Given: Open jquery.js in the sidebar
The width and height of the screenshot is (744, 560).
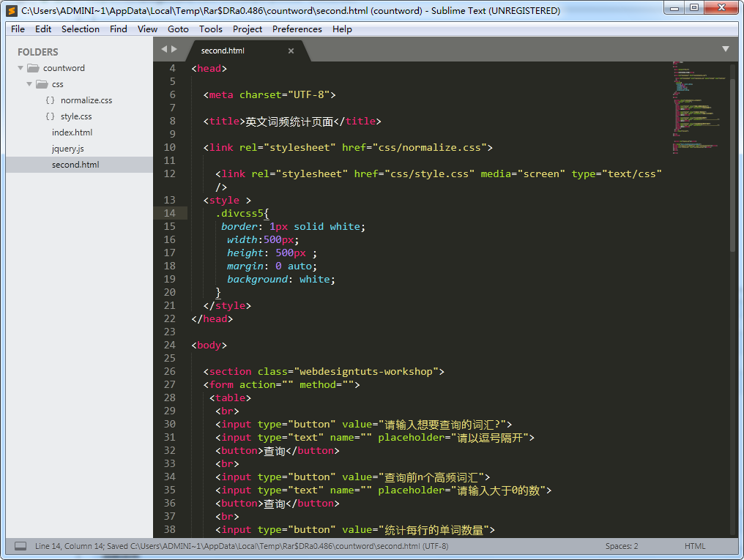Looking at the screenshot, I should click(x=68, y=149).
